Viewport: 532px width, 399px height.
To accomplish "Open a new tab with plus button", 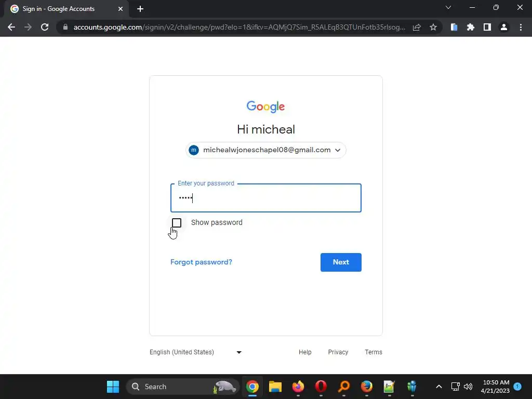I will click(140, 9).
